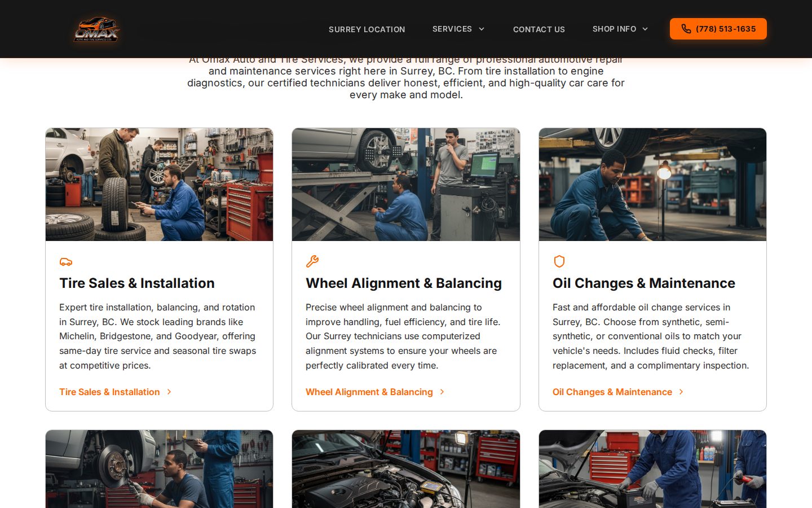Click the 'Oil Changes & Maintenance' card heading
This screenshot has width=812, height=508.
coord(644,283)
